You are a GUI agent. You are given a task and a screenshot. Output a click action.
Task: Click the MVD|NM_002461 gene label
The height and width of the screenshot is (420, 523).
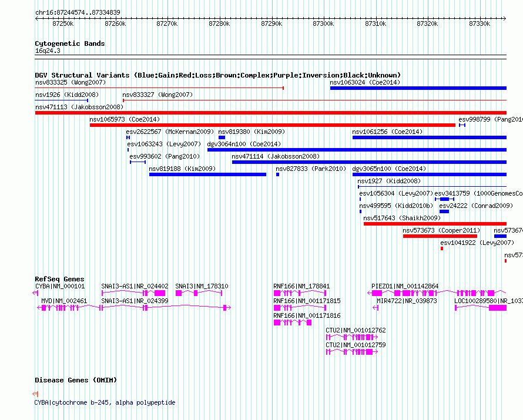coord(64,301)
